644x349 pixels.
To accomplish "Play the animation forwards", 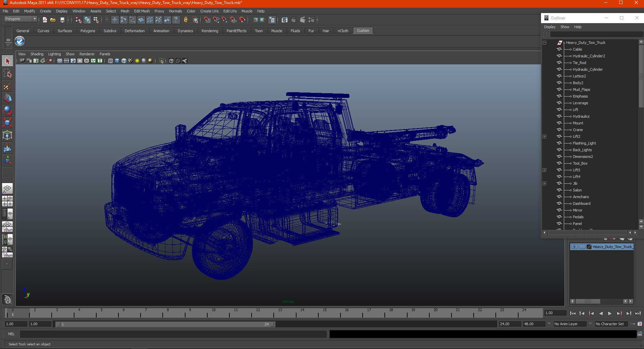I will 610,313.
